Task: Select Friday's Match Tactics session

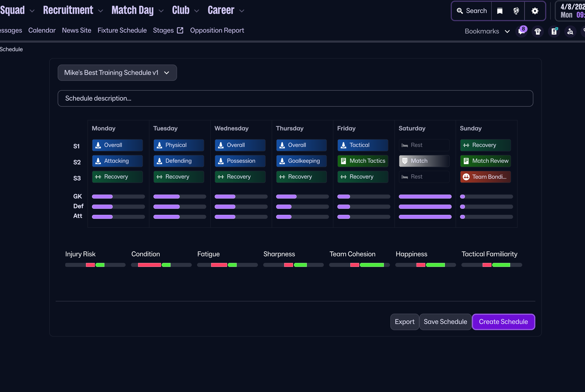Action: pos(363,161)
